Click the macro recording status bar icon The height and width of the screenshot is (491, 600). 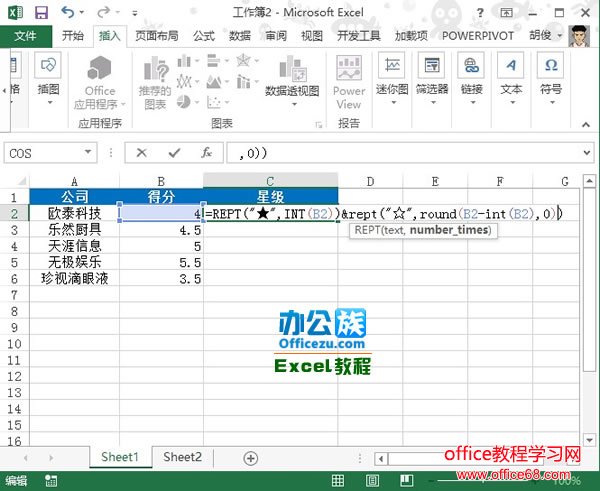(51, 481)
